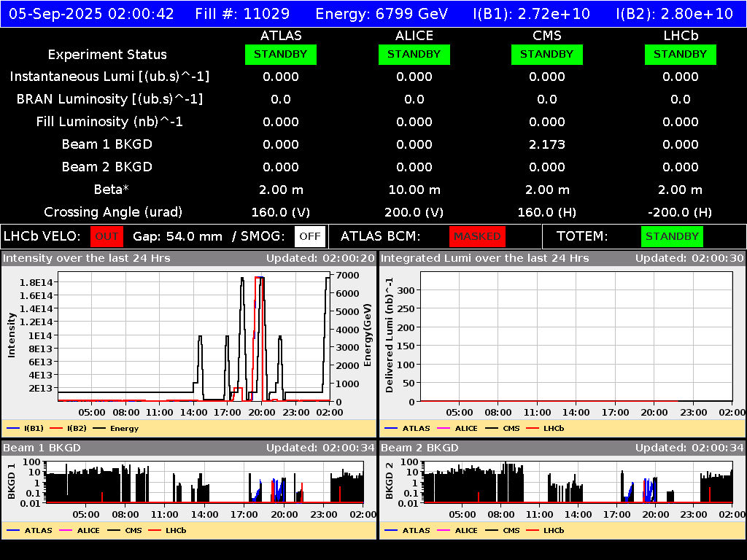This screenshot has height=560, width=747.
Task: Select the BRAN Luminosity row label
Action: (109, 99)
